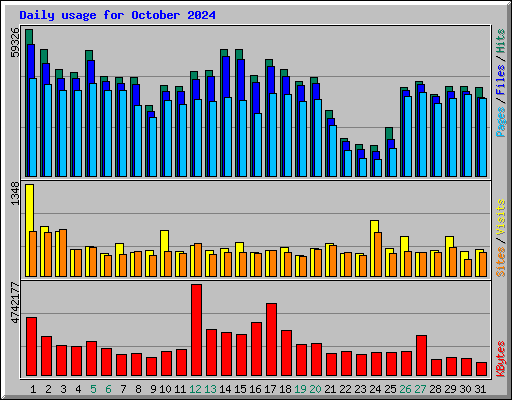Image resolution: width=512 pixels, height=400 pixels.
Task: Select the red KBytes bar for day 31
Action: pos(481,369)
